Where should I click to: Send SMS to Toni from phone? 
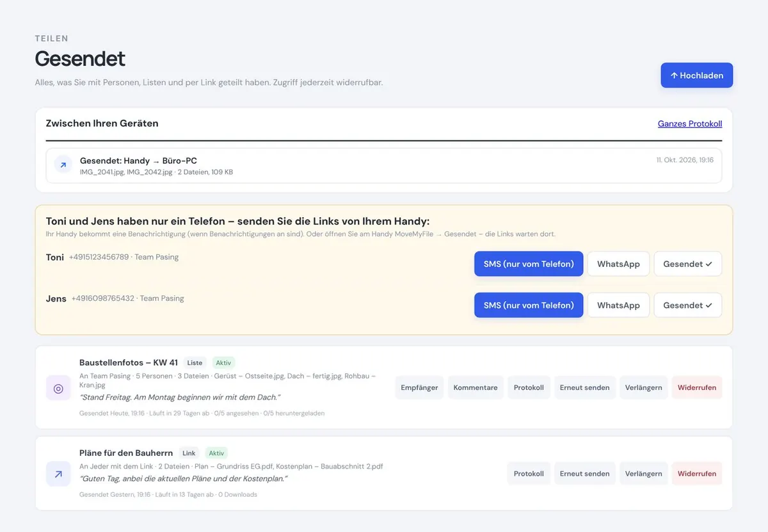click(529, 264)
